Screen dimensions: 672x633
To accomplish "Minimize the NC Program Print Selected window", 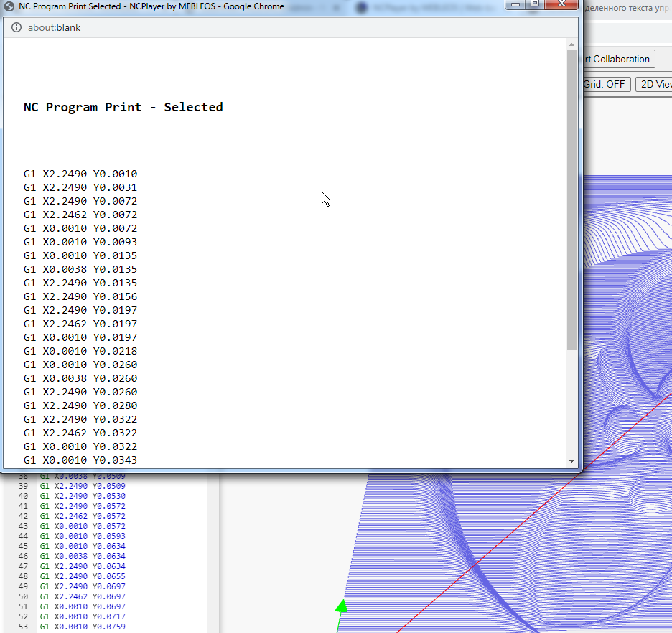I will (x=515, y=4).
